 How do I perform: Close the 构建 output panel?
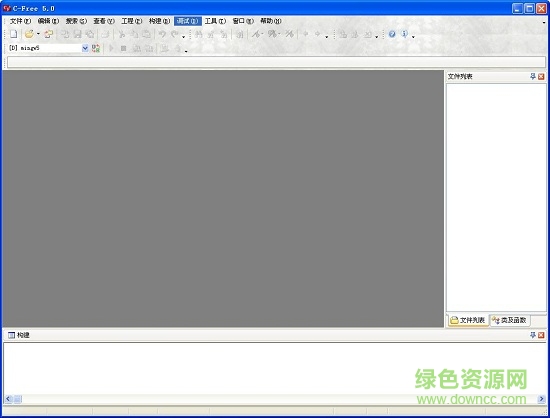[x=541, y=335]
